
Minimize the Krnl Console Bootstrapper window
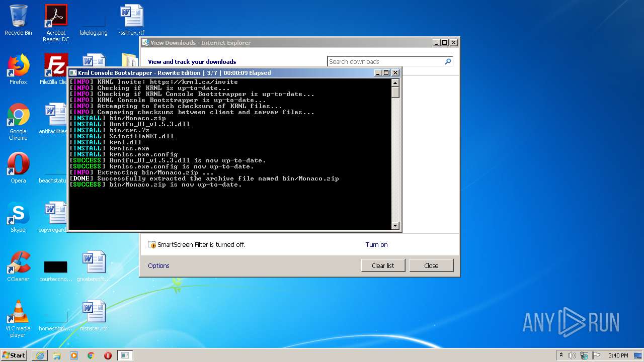click(378, 73)
